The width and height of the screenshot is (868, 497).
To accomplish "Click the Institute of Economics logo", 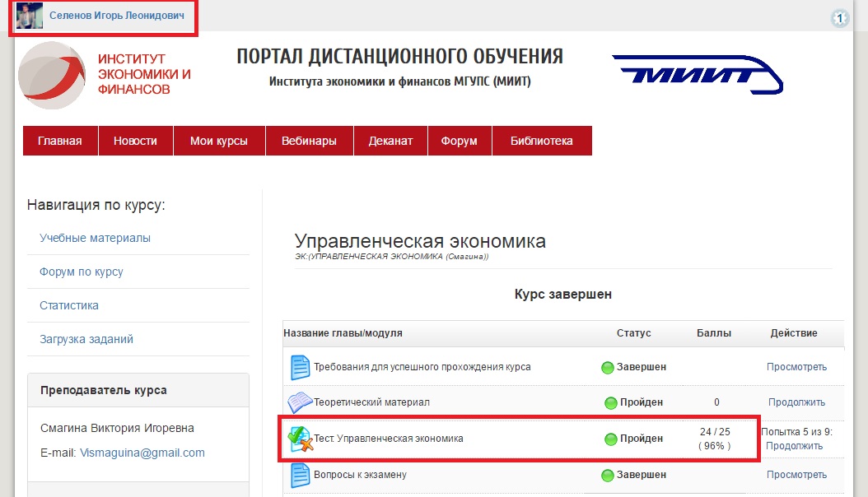I will tap(51, 76).
